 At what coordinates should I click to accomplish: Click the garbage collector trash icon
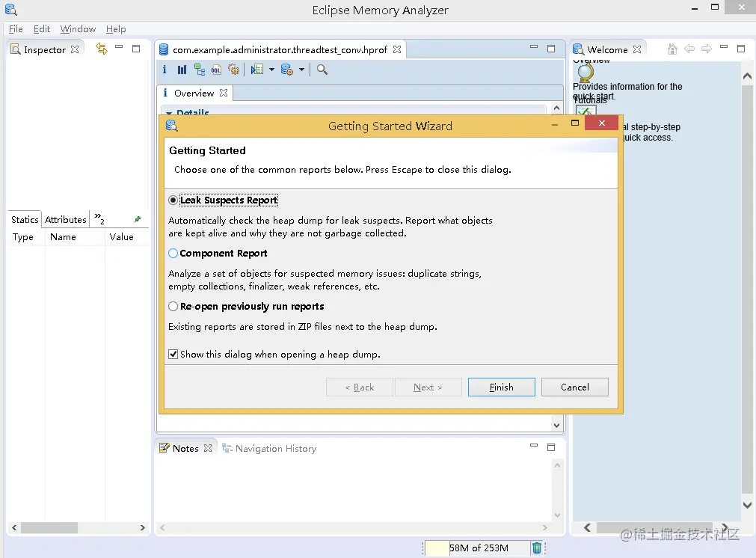click(x=537, y=548)
